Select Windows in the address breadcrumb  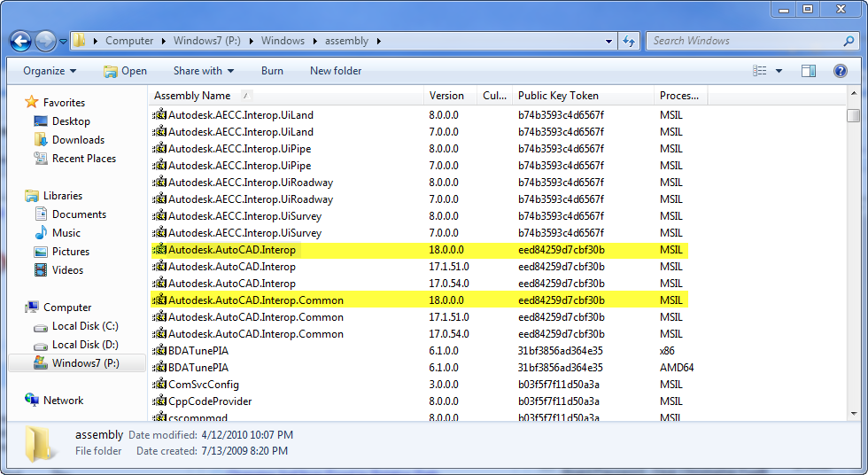coord(283,41)
